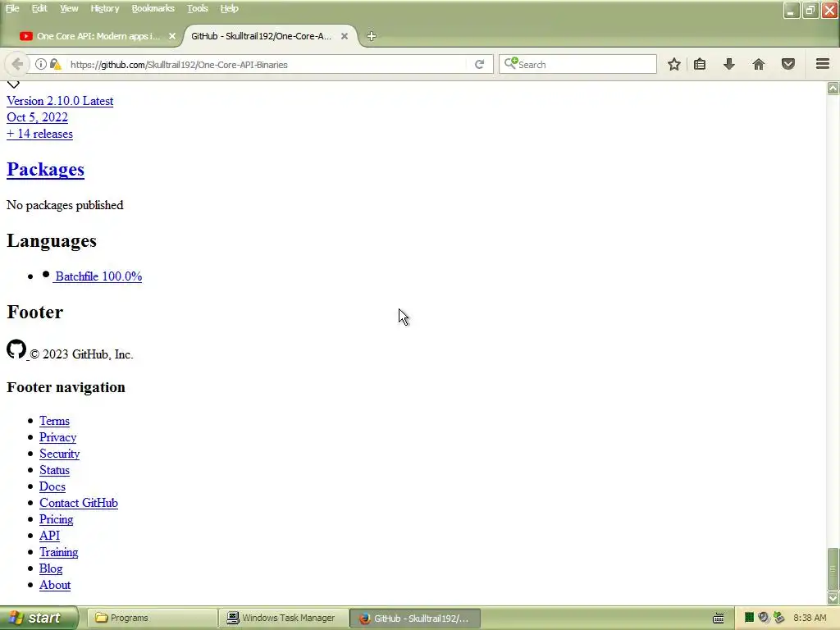Viewport: 840px width, 630px height.
Task: Open the Status footer link
Action: (55, 470)
